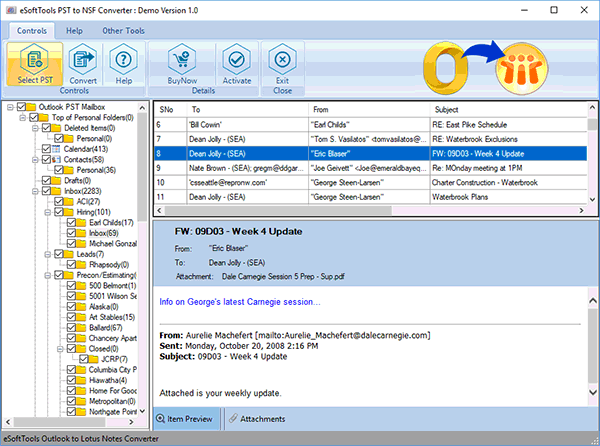Uncheck the Calendar(413) checkbox

click(x=46, y=149)
